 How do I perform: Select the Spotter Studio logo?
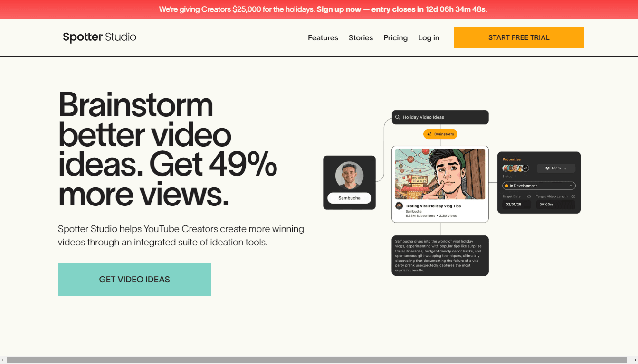click(x=99, y=37)
